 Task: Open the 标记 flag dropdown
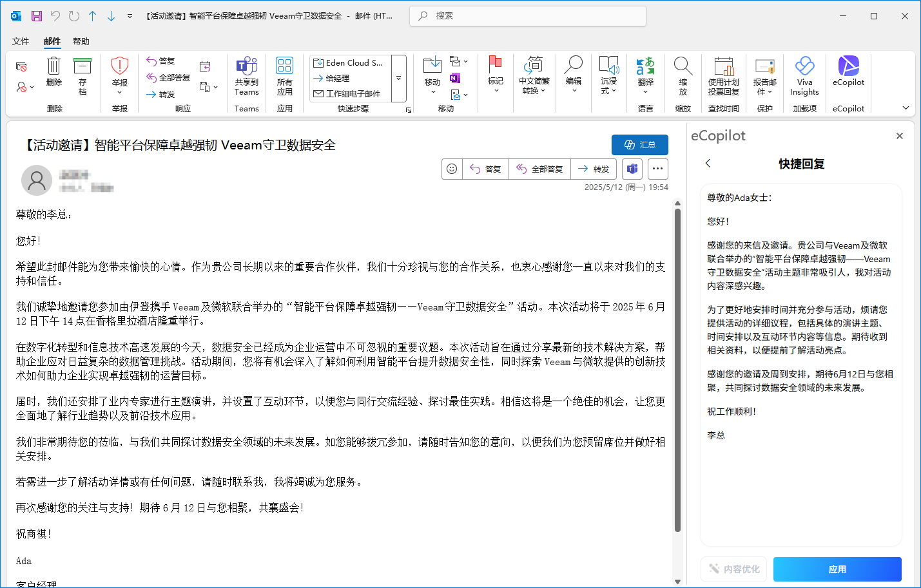[496, 76]
